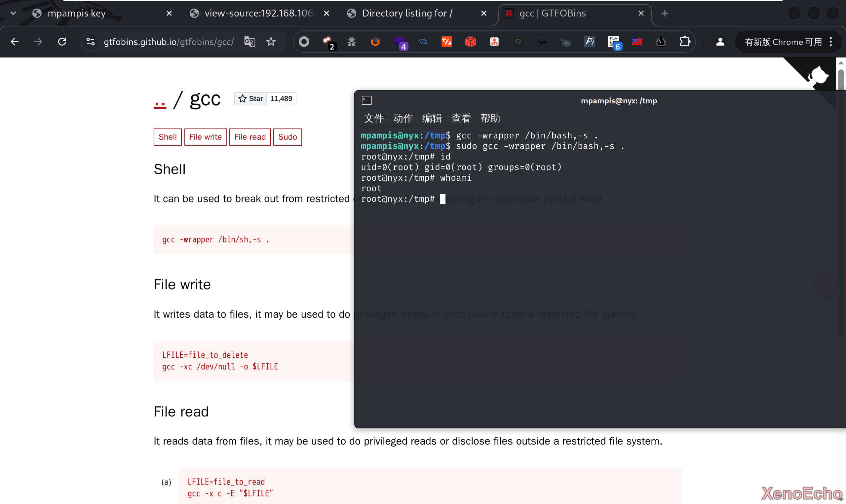Click the File write tag link
Screen dimensions: 846x504
(x=205, y=137)
